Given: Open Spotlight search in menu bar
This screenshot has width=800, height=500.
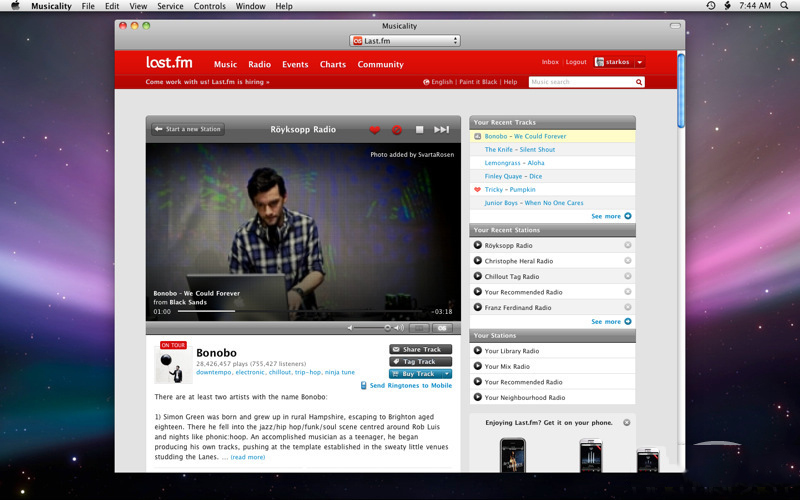Looking at the screenshot, I should tap(784, 6).
